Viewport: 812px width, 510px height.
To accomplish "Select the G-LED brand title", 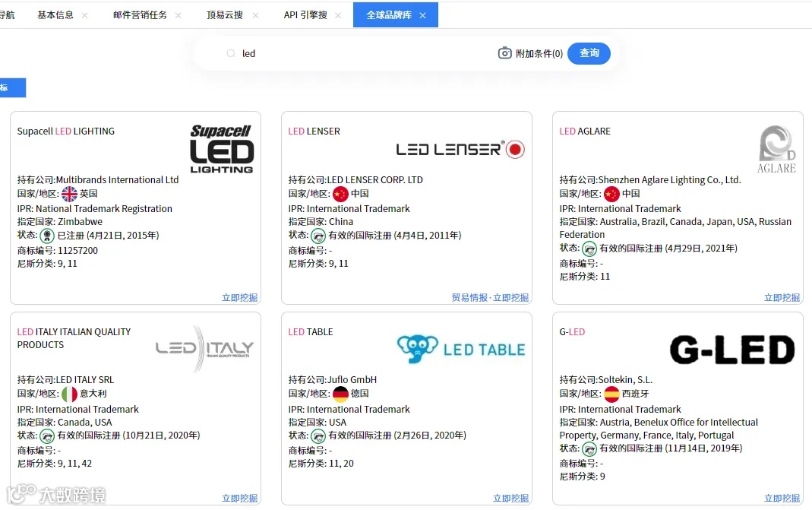I will [x=572, y=331].
